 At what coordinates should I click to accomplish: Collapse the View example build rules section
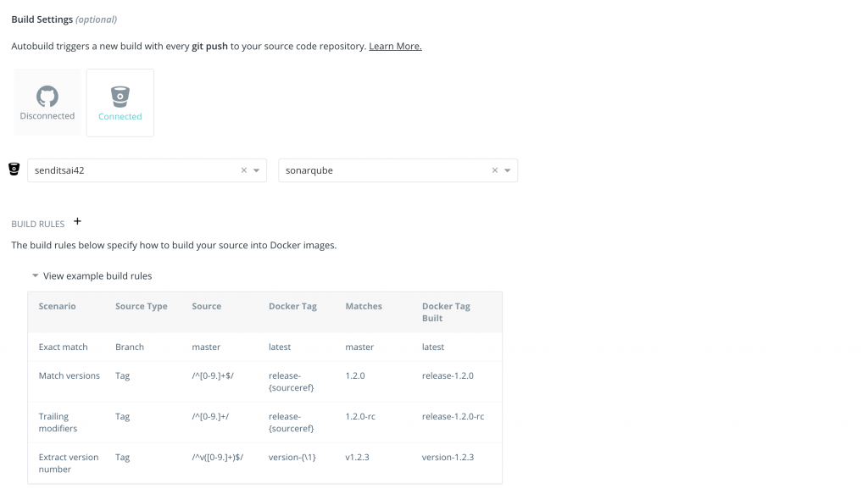coord(36,275)
